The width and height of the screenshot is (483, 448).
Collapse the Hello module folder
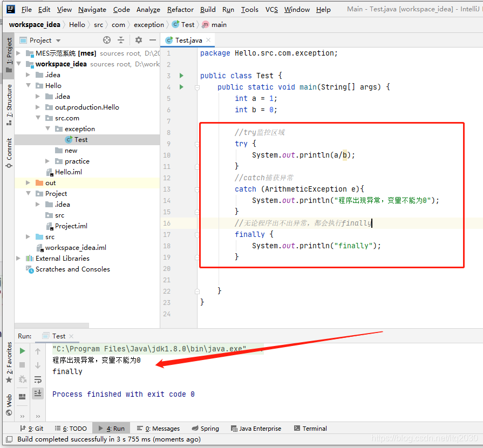[28, 85]
